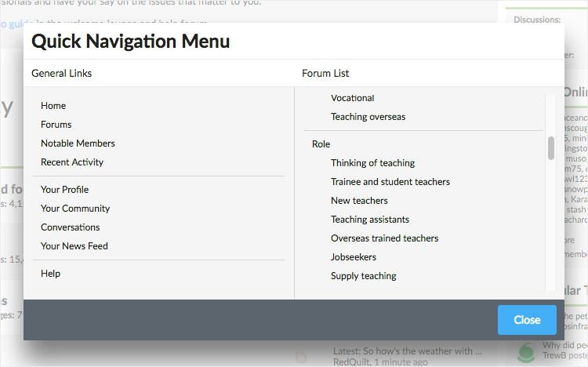Image resolution: width=588 pixels, height=367 pixels.
Task: Go to the Jobseekers forum
Action: click(354, 257)
